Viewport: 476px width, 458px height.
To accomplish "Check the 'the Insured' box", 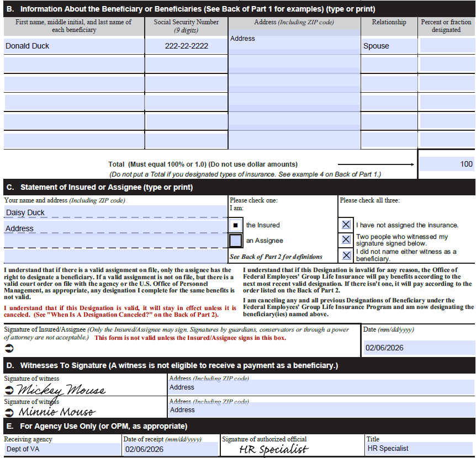I will (236, 225).
